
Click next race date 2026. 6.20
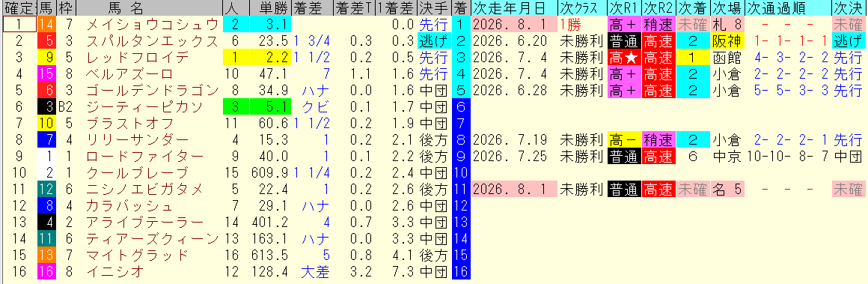(x=514, y=40)
